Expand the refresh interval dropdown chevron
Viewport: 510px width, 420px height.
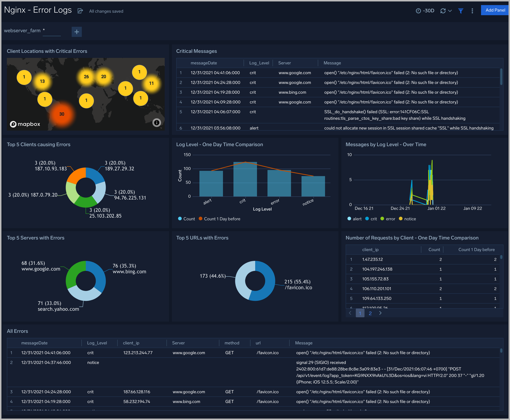coord(450,11)
